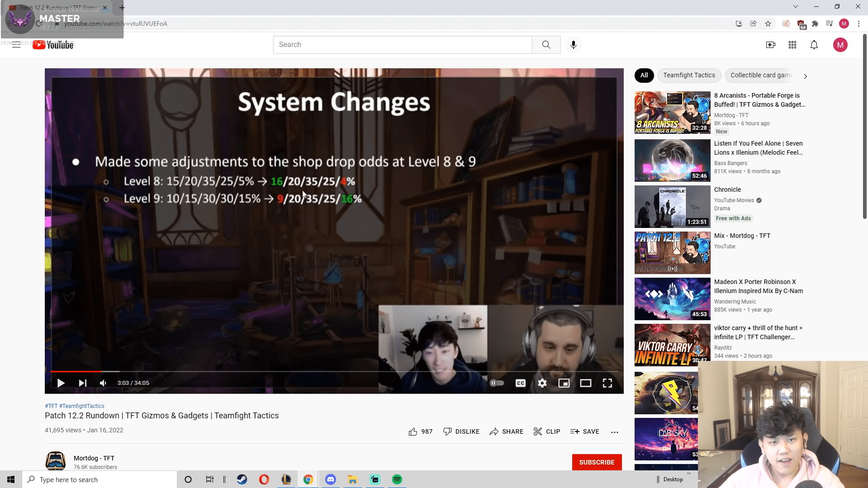The height and width of the screenshot is (488, 868).
Task: Create a clip with the Clip button
Action: [x=547, y=432]
